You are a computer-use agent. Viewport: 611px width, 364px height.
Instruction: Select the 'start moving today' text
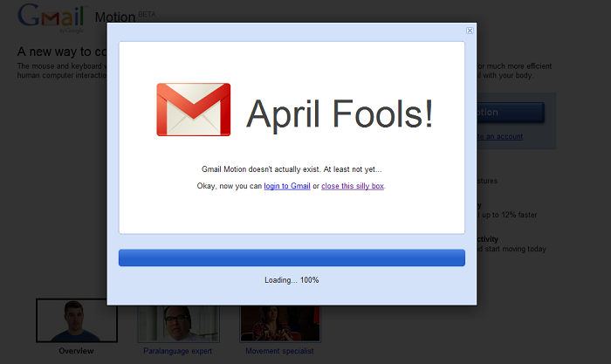click(x=516, y=249)
